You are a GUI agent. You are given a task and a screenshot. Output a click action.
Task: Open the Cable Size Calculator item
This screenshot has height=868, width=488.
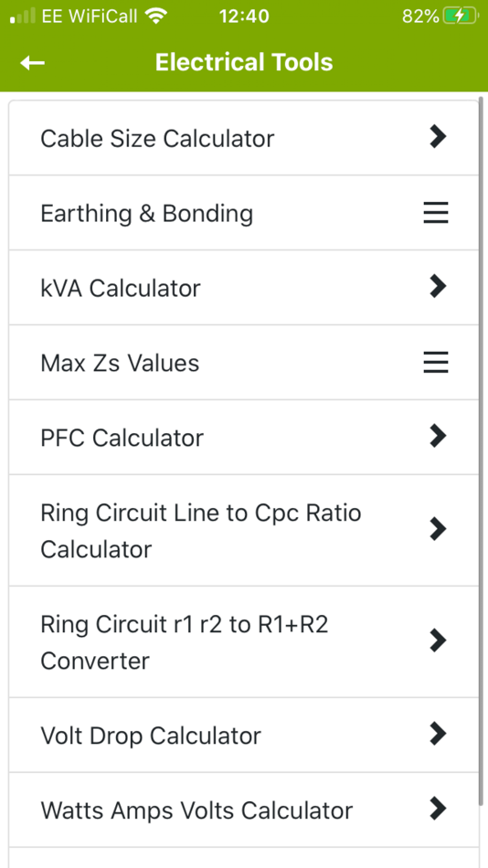(x=244, y=138)
